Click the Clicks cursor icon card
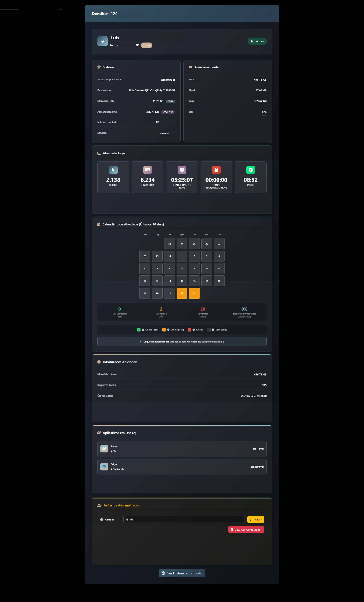This screenshot has height=602, width=364. coord(113,170)
